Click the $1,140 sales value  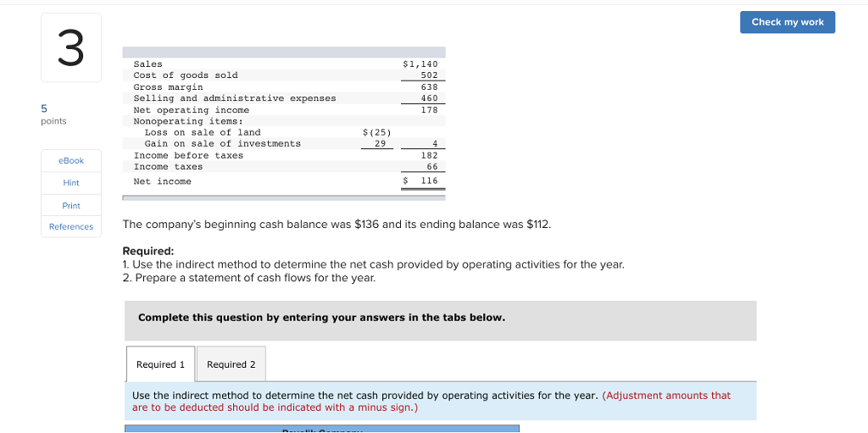pyautogui.click(x=420, y=64)
